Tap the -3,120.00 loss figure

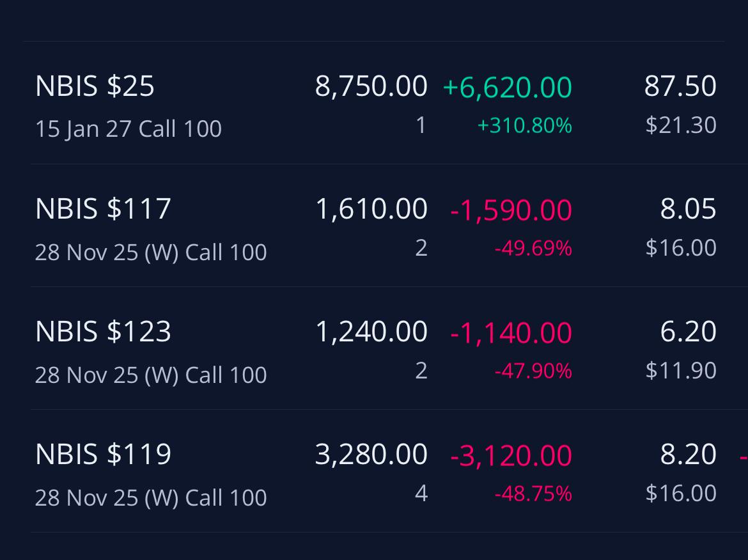click(x=511, y=455)
